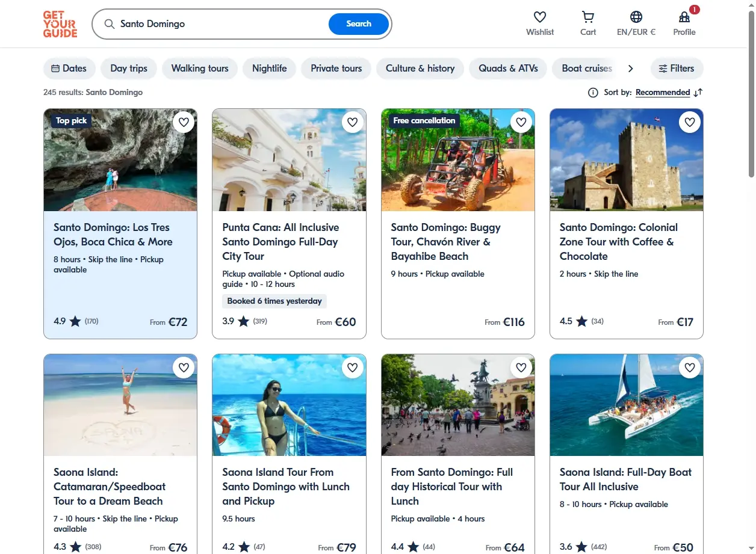The image size is (756, 554).
Task: Select the Private tours category
Action: [x=336, y=69]
